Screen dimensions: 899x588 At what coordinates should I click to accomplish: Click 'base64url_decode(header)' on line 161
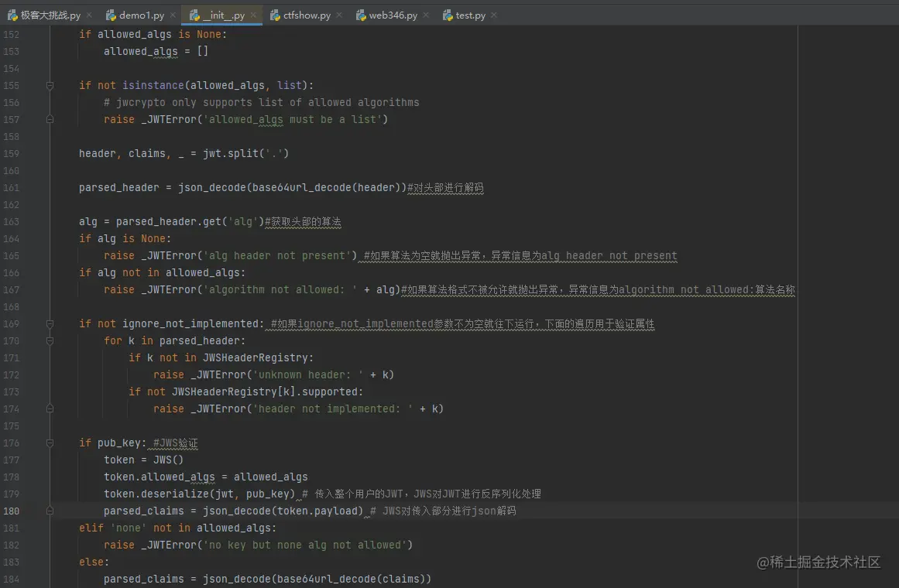[326, 187]
